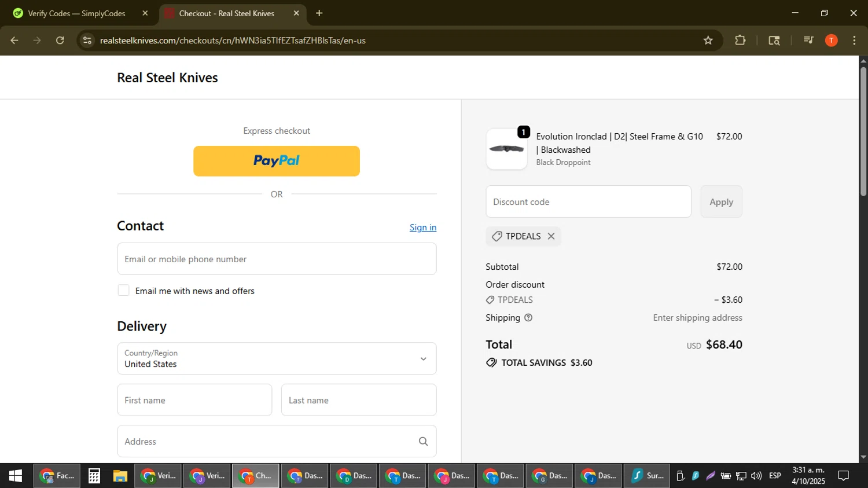Switch to the Fac... Chrome taskbar window
Image resolution: width=868 pixels, height=488 pixels.
(57, 476)
